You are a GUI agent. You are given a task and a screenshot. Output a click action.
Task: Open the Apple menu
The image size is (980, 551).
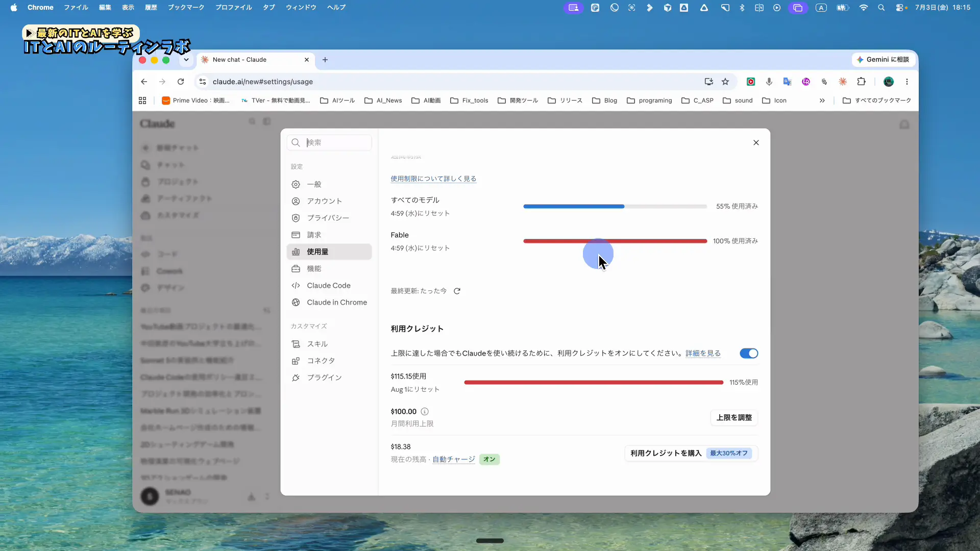14,8
